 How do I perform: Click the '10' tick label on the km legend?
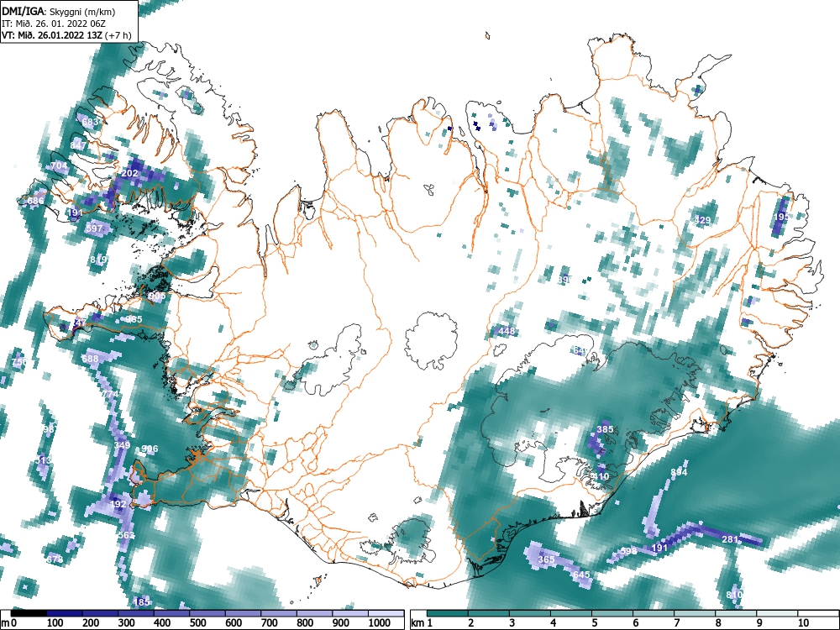pos(803,623)
